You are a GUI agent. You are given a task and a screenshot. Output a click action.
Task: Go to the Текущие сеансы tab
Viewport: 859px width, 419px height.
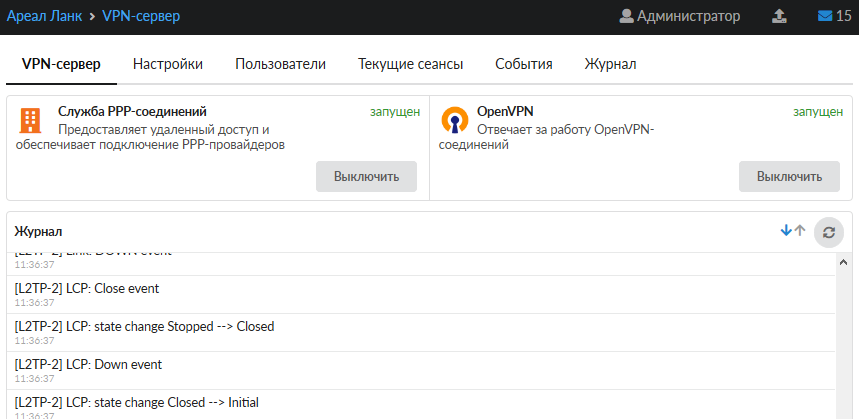(x=410, y=64)
